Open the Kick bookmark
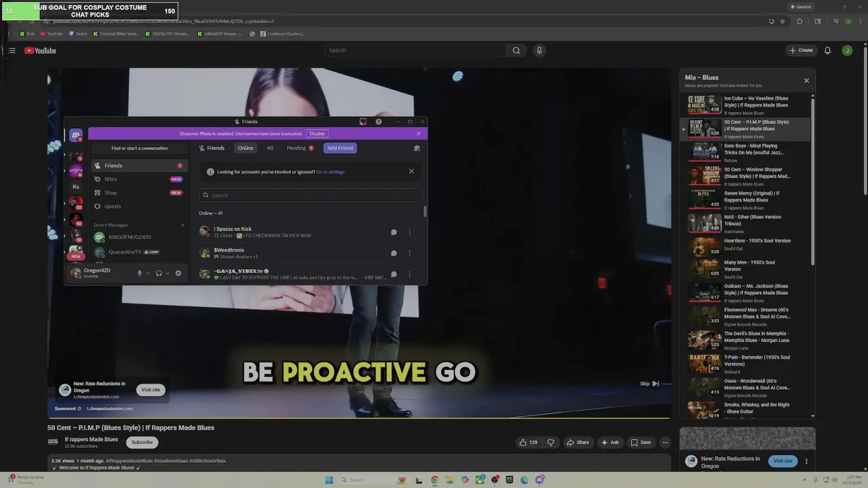 [27, 33]
